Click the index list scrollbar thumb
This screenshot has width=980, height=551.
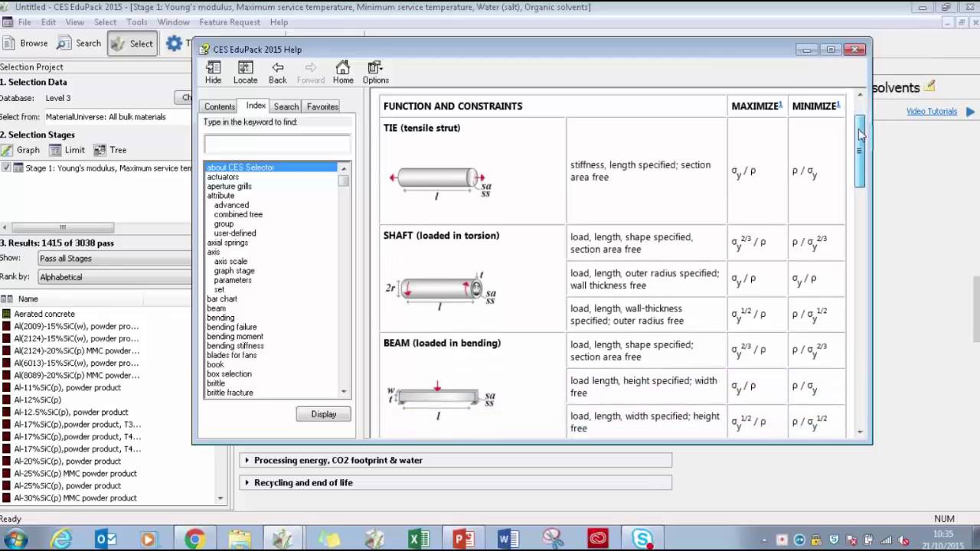344,181
